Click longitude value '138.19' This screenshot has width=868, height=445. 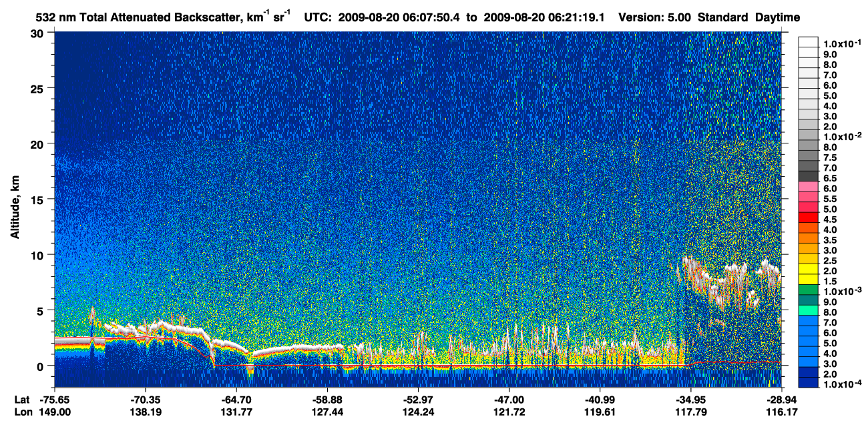coord(146,412)
